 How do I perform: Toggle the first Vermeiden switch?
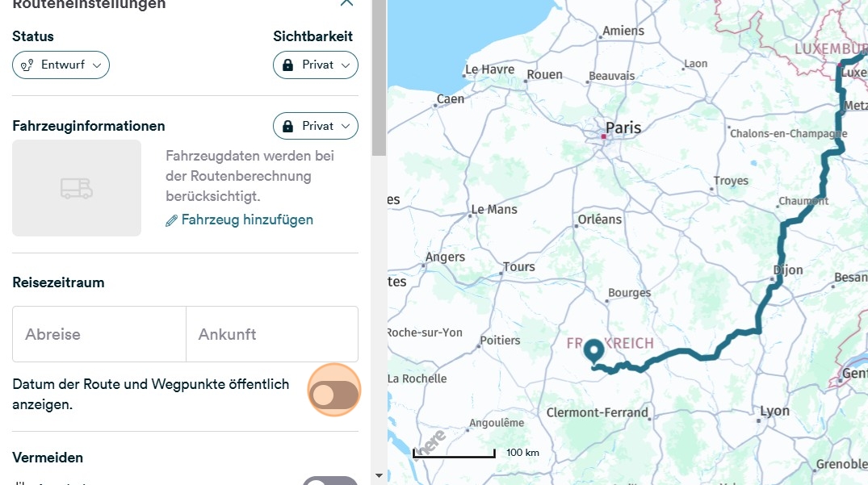point(330,482)
